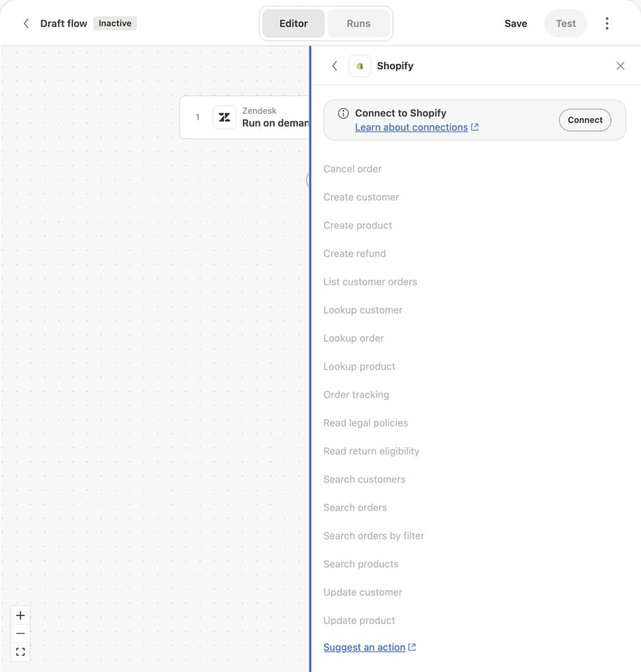
Task: Click the Shopify logo icon
Action: click(360, 66)
